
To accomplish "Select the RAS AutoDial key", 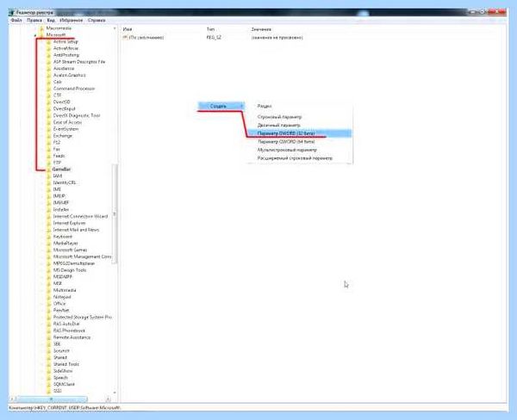I will pos(66,324).
